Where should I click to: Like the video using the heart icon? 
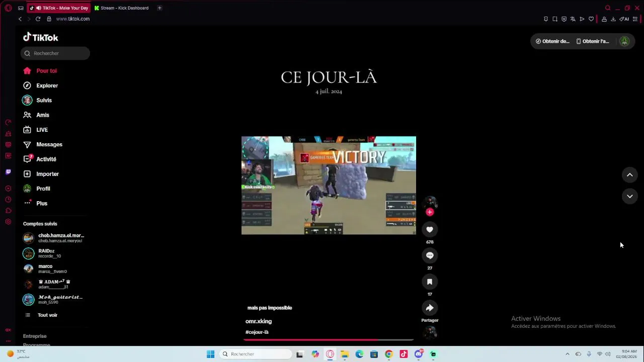pos(430,230)
